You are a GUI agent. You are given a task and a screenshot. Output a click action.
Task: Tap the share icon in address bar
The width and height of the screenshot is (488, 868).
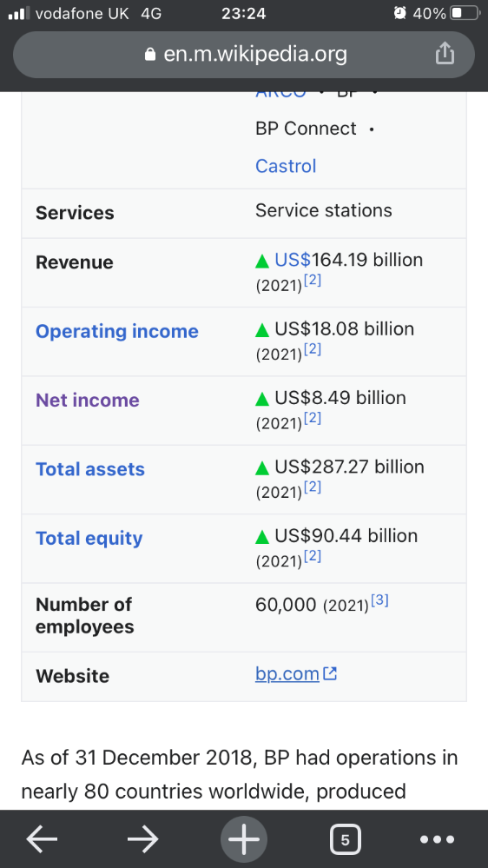pyautogui.click(x=445, y=53)
